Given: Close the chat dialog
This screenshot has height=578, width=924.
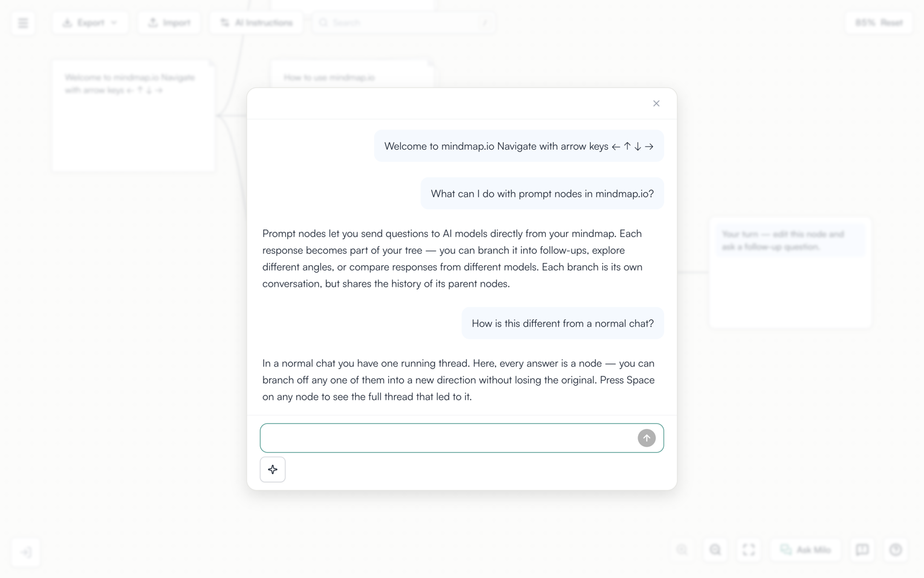Looking at the screenshot, I should [x=656, y=103].
